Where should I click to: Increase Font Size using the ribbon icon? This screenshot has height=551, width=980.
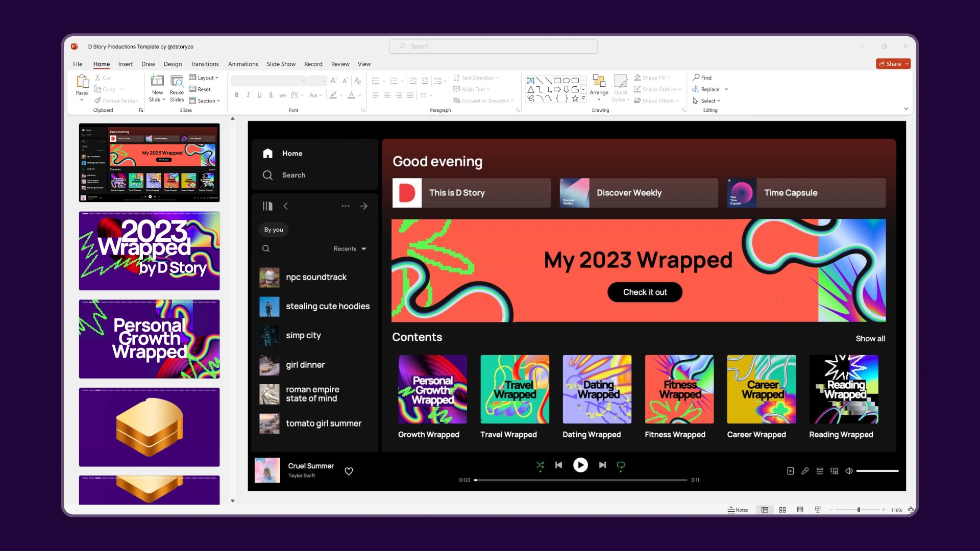[x=333, y=81]
